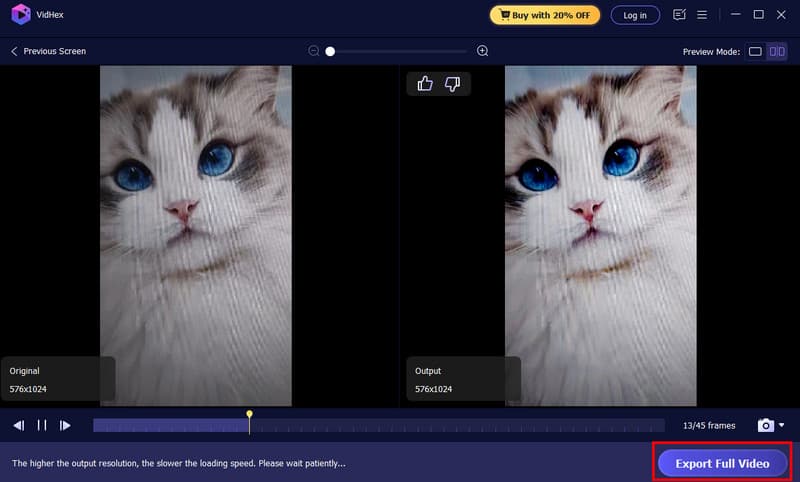Open the hamburger main menu
This screenshot has height=482, width=800.
pyautogui.click(x=703, y=15)
